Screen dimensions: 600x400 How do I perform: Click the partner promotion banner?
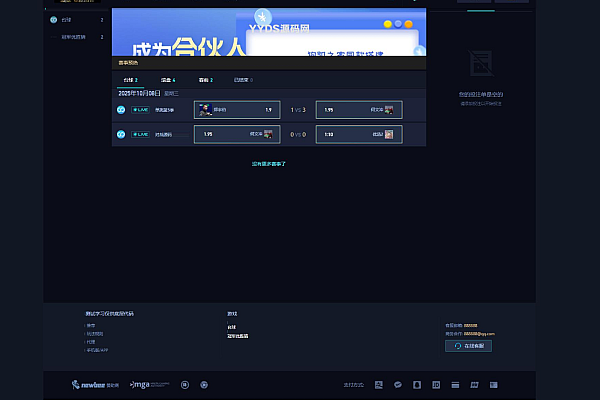[x=268, y=31]
